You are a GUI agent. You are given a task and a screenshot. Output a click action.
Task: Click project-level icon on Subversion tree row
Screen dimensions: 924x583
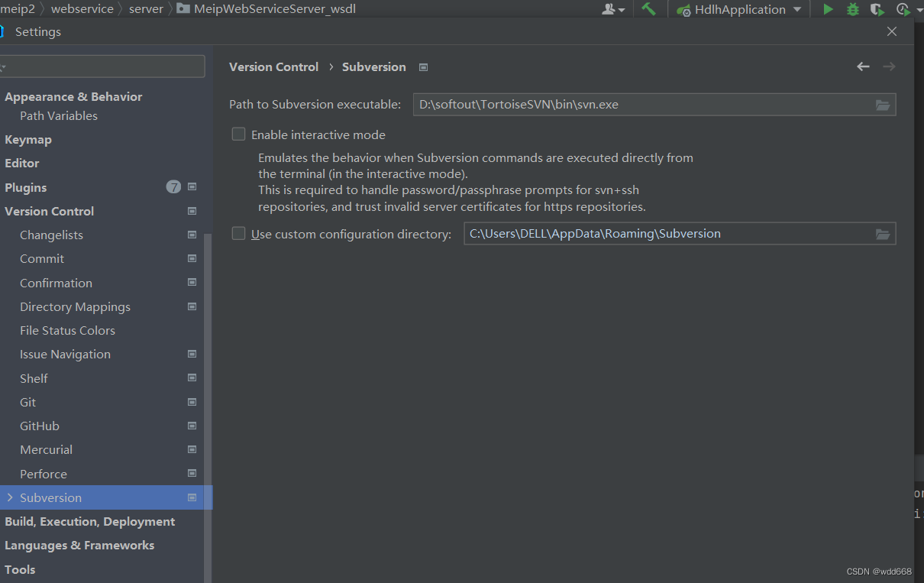(192, 497)
